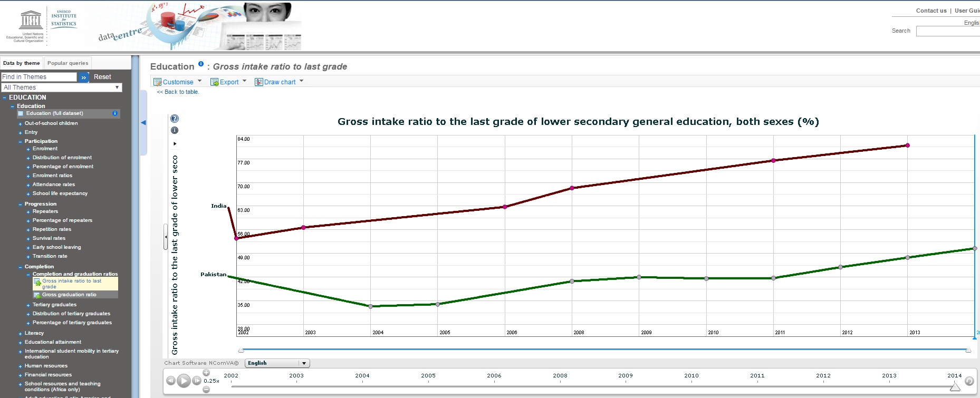
Task: Expand the Survival rates node
Action: click(28, 239)
